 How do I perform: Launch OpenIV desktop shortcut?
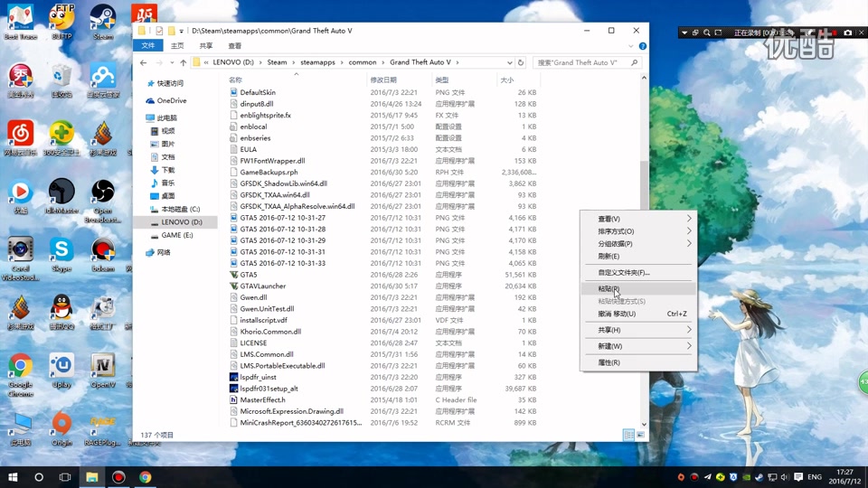(103, 371)
